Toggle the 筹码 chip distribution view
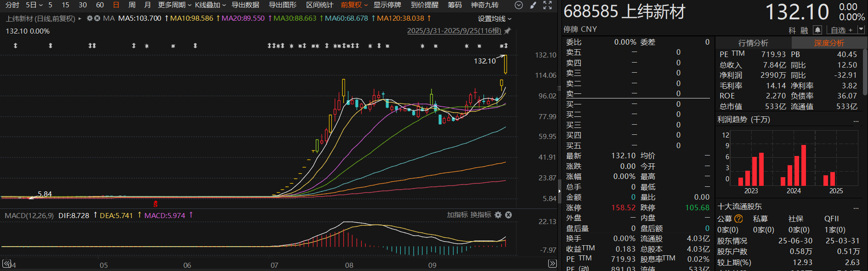Viewport: 868px width, 271px height. [x=454, y=5]
